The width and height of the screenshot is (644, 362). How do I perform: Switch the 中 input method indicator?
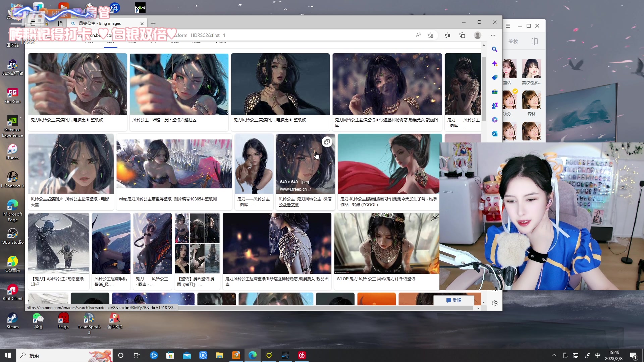coord(598,355)
